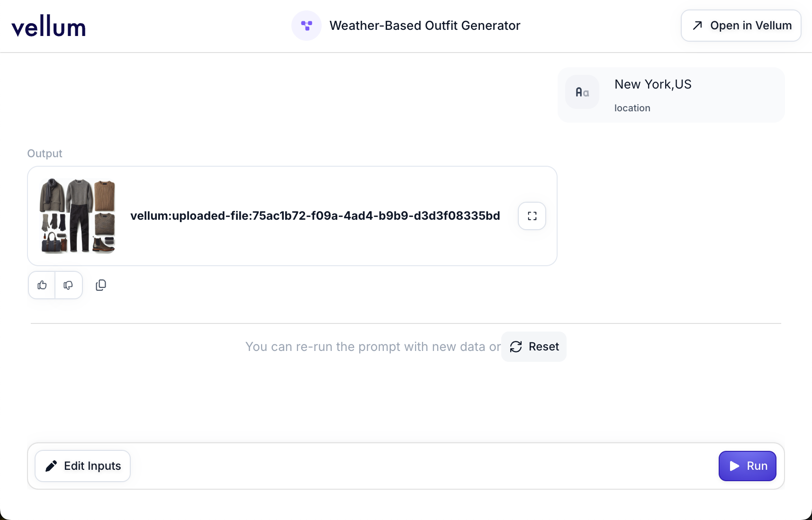812x520 pixels.
Task: Copy the output using the copy icon
Action: tap(101, 285)
